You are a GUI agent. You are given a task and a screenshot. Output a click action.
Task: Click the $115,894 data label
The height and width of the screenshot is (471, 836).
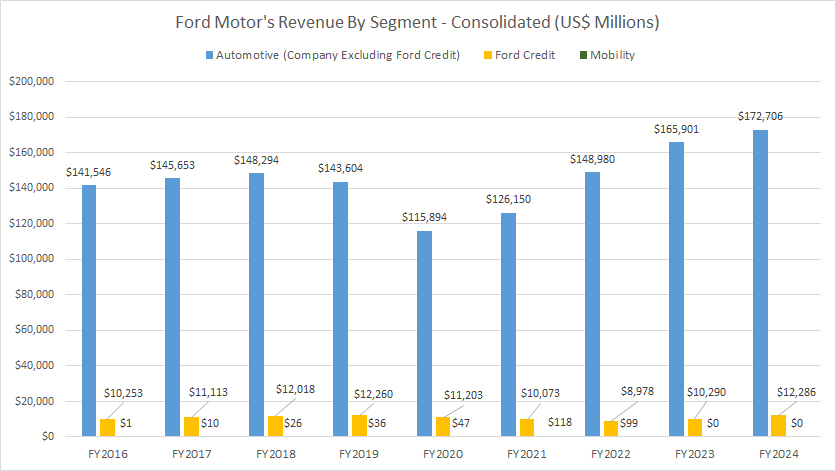[x=424, y=217]
